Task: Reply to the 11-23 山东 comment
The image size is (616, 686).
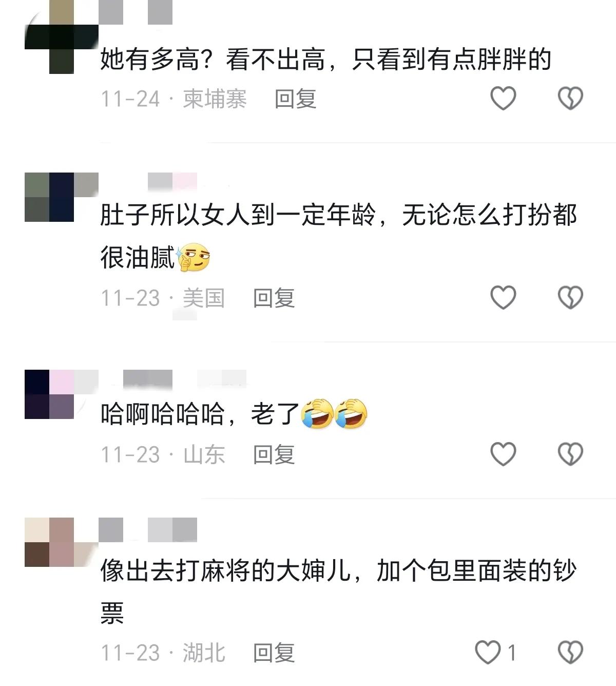Action: coord(274,454)
